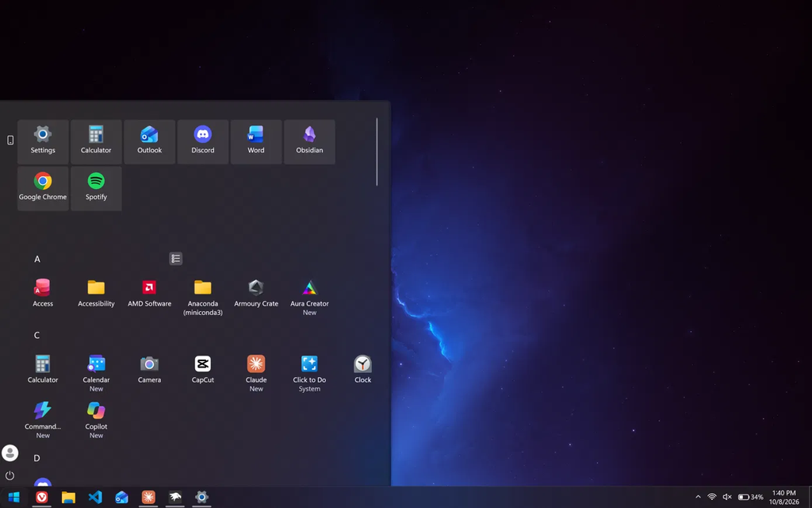Click the Windows Start button
This screenshot has width=812, height=508.
coord(14,497)
